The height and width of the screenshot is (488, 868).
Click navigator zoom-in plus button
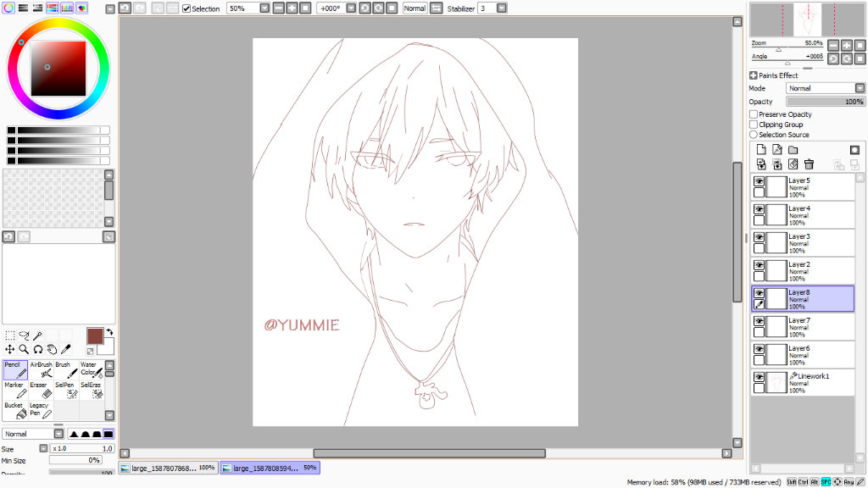tap(847, 46)
